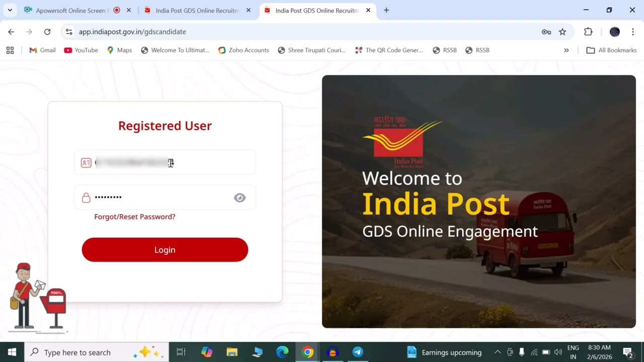Open Earnings upcoming news widget
The image size is (644, 362).
tap(444, 352)
